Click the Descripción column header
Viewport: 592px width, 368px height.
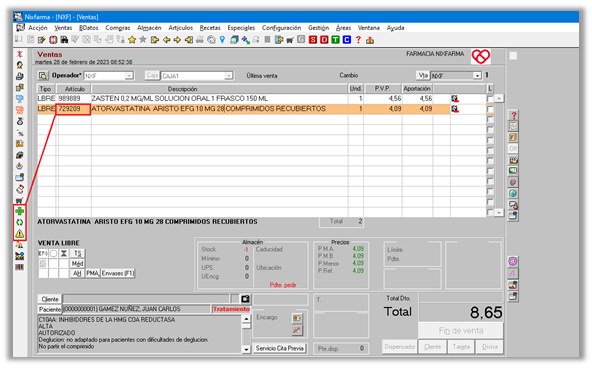[220, 89]
